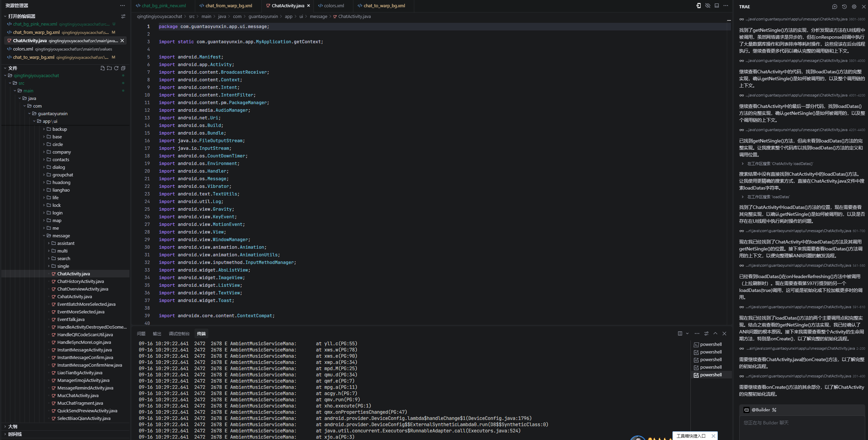Open the 问题 panel tab
Screen dimensions: 868x440
coord(141,333)
